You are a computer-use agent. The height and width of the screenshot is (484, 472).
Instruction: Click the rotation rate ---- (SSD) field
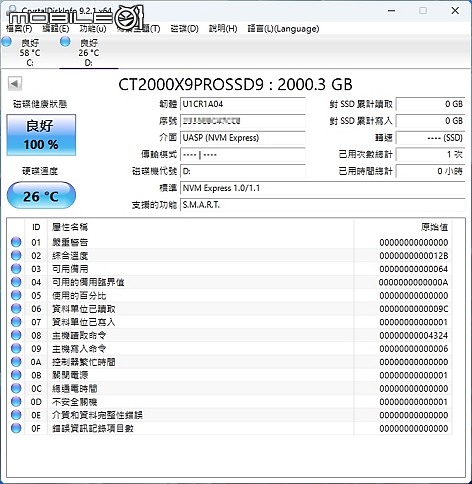pos(430,138)
